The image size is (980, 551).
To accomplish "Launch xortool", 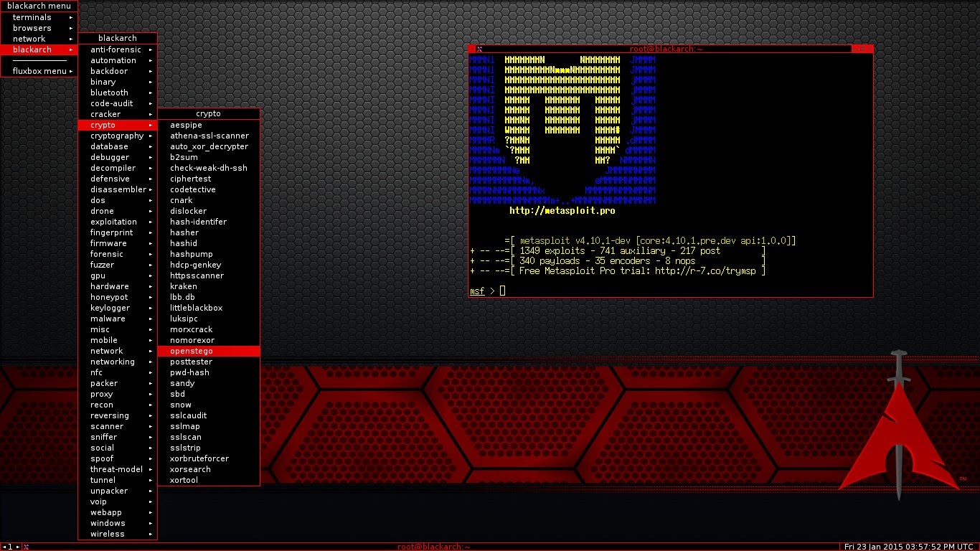I will pos(209,480).
